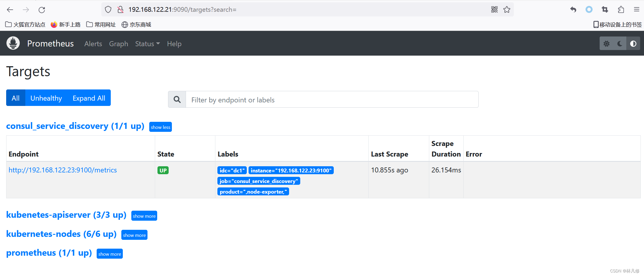
Task: Click kubenetes-apiserver (3/3 up) heading
Action: (x=66, y=215)
